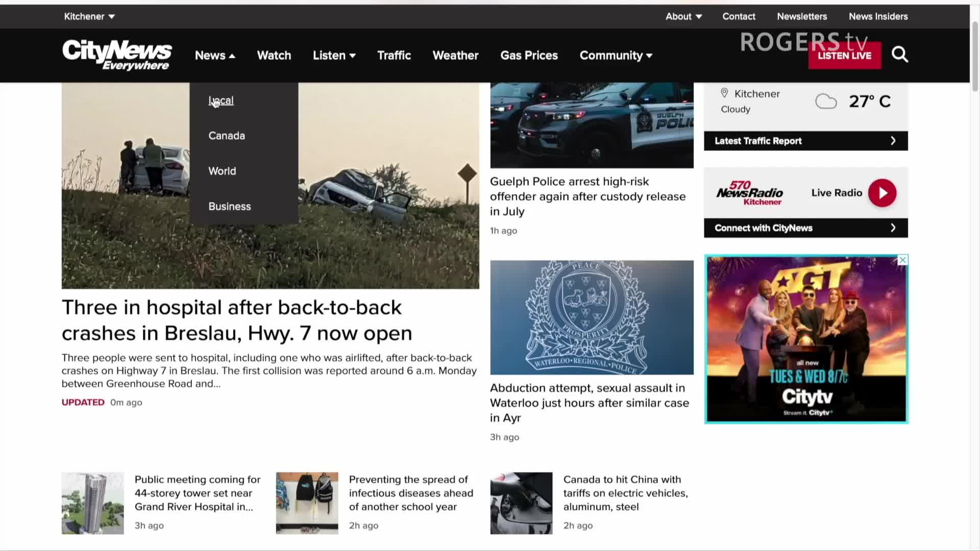The height and width of the screenshot is (551, 980).
Task: Click the Kitchener location pin icon
Action: pos(724,93)
